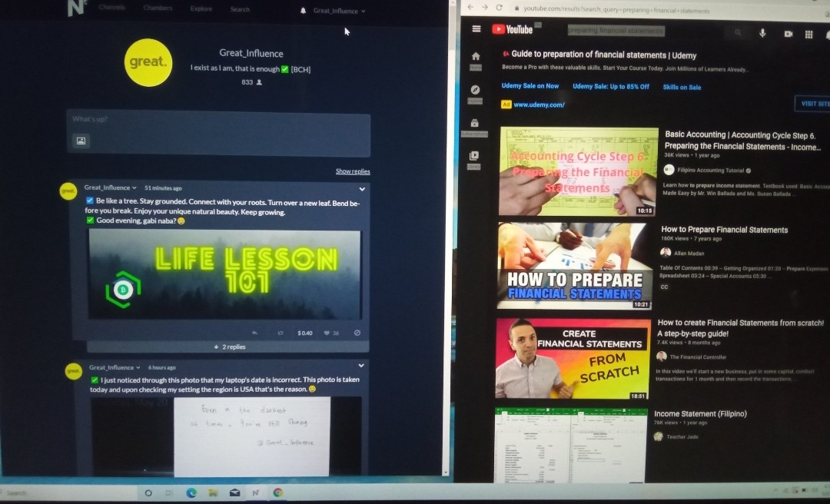Click the voice search microphone icon
Viewport: 830px width, 504px height.
pyautogui.click(x=762, y=33)
